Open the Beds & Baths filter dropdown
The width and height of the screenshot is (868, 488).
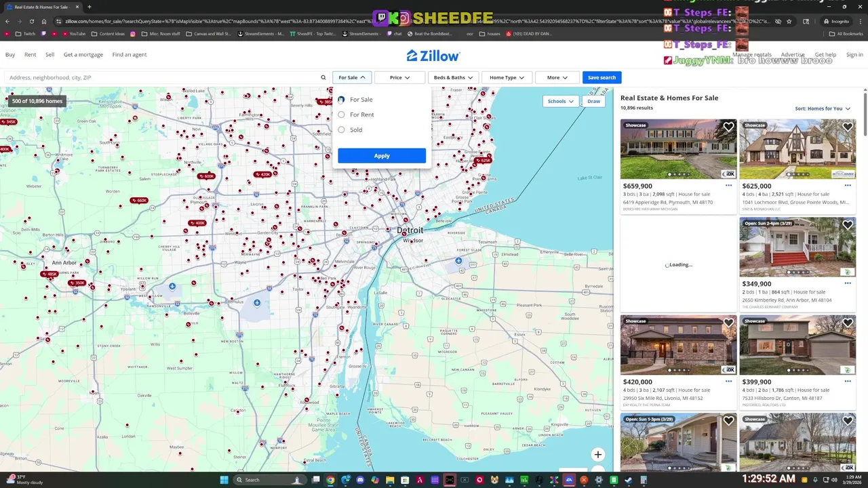453,77
